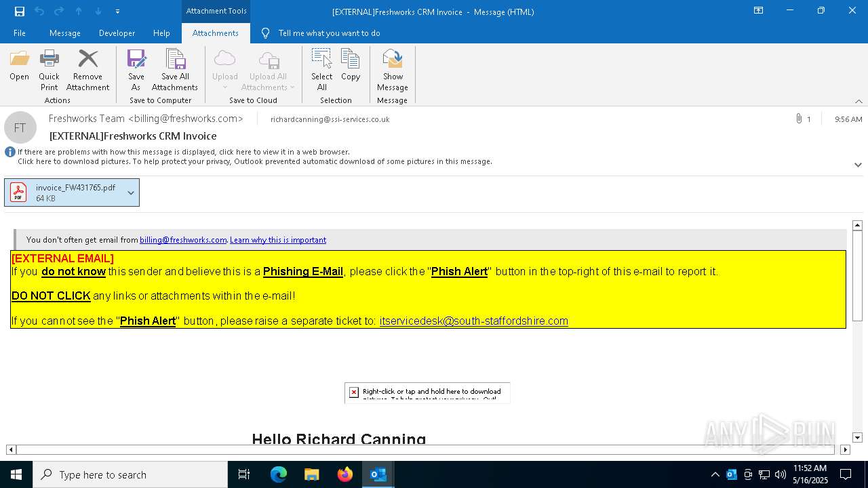
Task: Click Save All Attachments
Action: (175, 70)
